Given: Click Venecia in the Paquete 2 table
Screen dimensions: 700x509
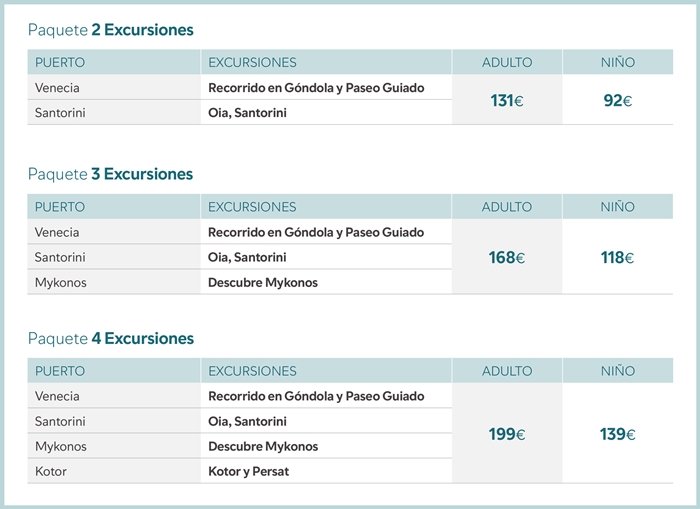Looking at the screenshot, I should coord(57,88).
